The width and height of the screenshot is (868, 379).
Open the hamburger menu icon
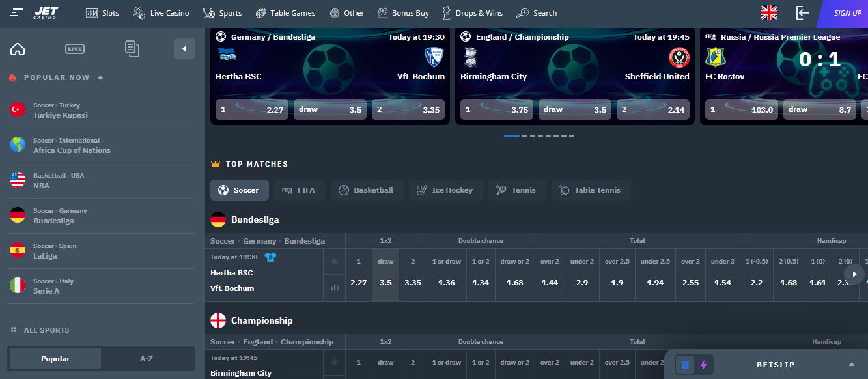pos(17,12)
